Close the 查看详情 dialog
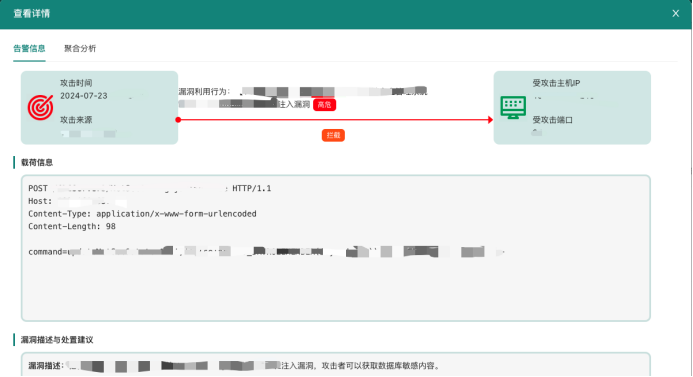 click(675, 14)
